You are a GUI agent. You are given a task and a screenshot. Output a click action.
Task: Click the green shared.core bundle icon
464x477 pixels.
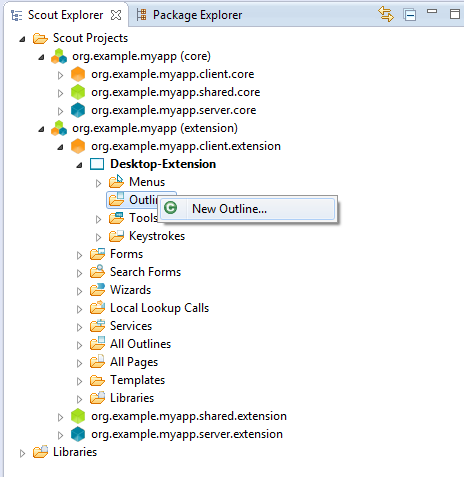(x=78, y=92)
